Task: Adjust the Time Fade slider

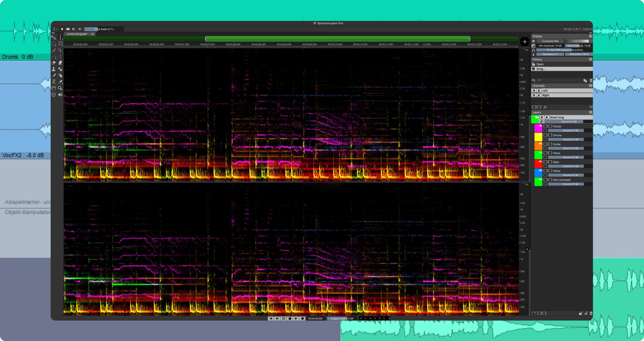Action: (x=104, y=29)
